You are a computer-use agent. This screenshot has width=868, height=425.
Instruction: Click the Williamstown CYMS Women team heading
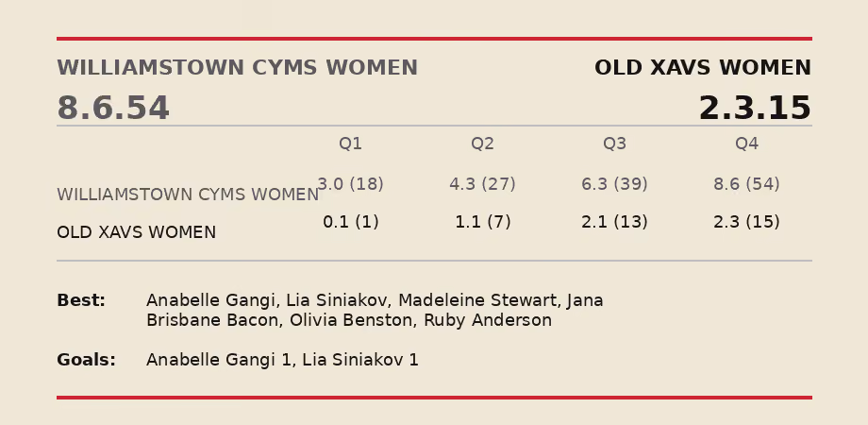click(237, 68)
